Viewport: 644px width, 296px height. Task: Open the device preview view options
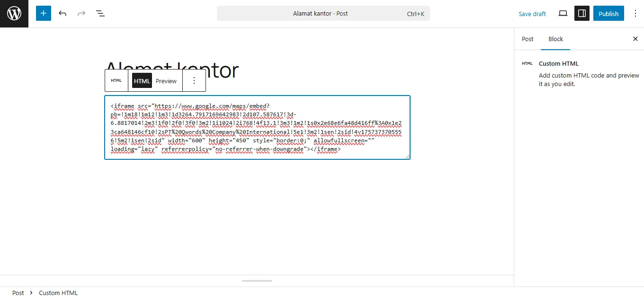[x=563, y=13]
